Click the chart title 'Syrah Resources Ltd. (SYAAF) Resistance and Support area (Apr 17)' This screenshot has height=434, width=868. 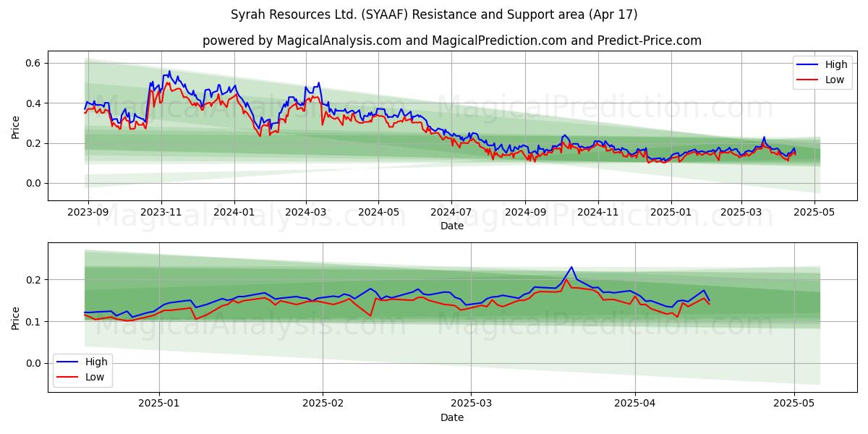(x=434, y=14)
